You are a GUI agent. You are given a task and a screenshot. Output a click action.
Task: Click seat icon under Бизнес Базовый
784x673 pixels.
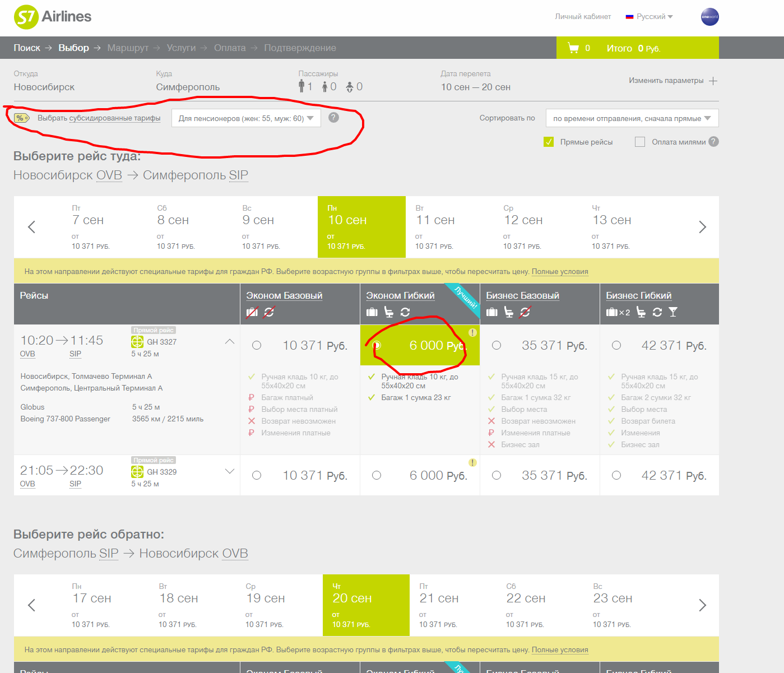click(508, 312)
